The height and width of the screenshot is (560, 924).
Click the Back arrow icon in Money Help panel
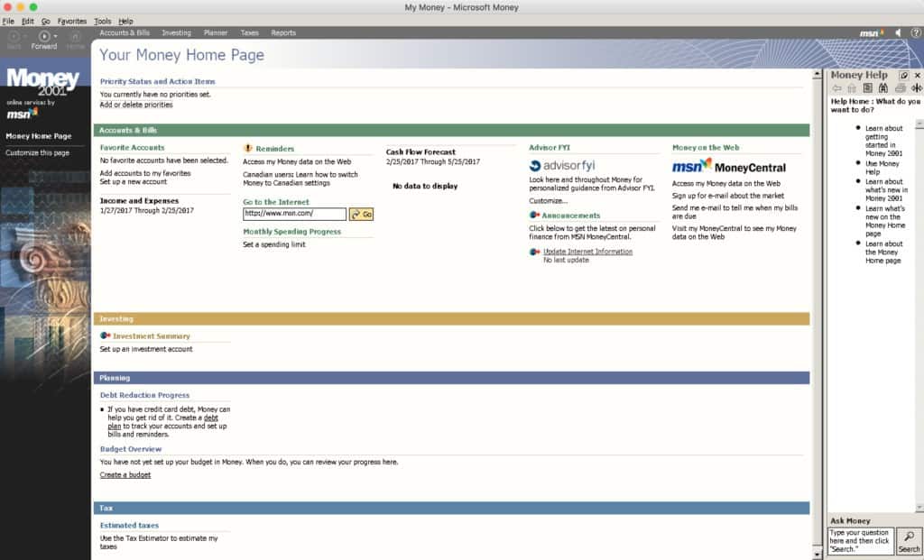click(836, 87)
